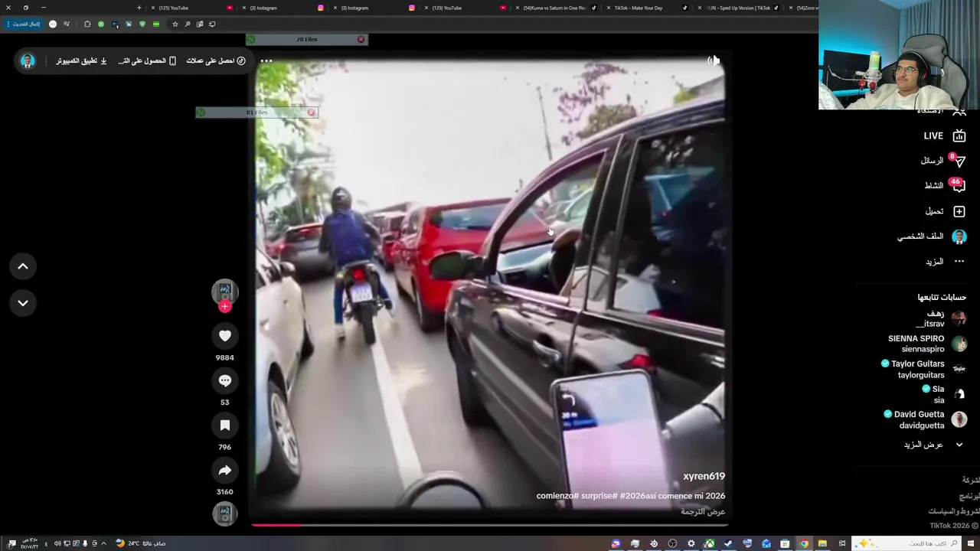The image size is (980, 551).
Task: Open the upload (تحميل) plus item
Action: pos(946,211)
